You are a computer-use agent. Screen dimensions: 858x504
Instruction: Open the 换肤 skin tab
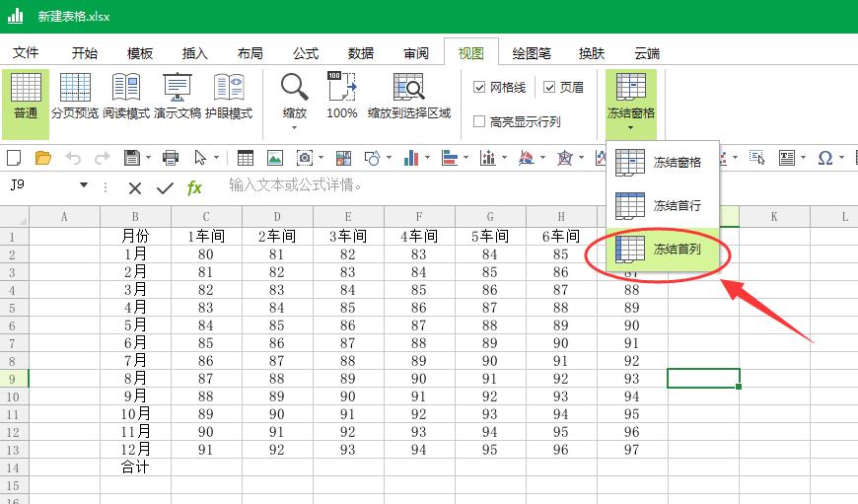[592, 53]
